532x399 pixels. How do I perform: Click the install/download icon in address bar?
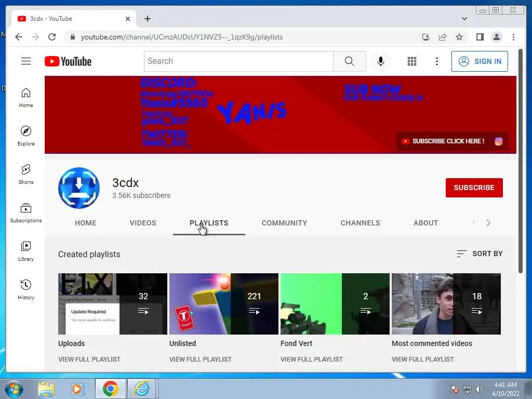coord(426,37)
